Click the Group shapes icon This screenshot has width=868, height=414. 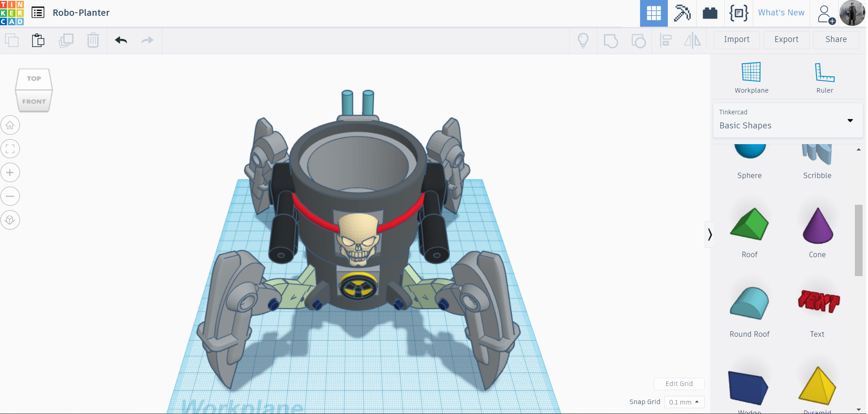tap(611, 41)
